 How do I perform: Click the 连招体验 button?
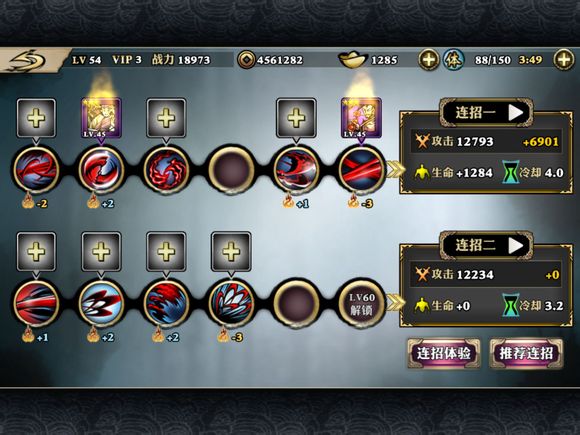point(444,353)
